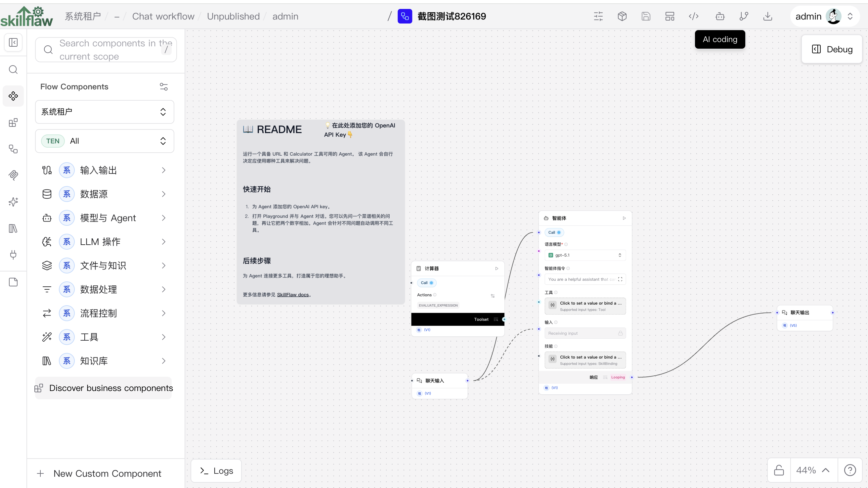This screenshot has width=868, height=488.
Task: Toggle the canvas lock icon
Action: 779,470
